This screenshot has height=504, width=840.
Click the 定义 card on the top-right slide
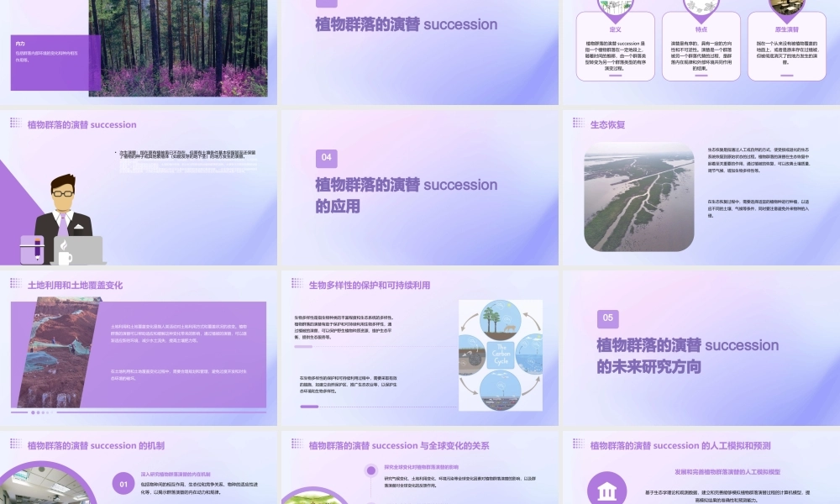pyautogui.click(x=615, y=46)
